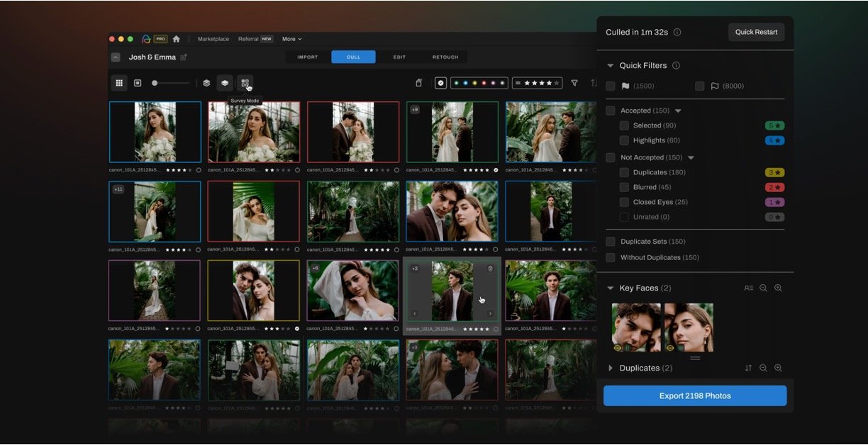Click the home icon in the top bar
This screenshot has width=868, height=445.
pyautogui.click(x=176, y=39)
